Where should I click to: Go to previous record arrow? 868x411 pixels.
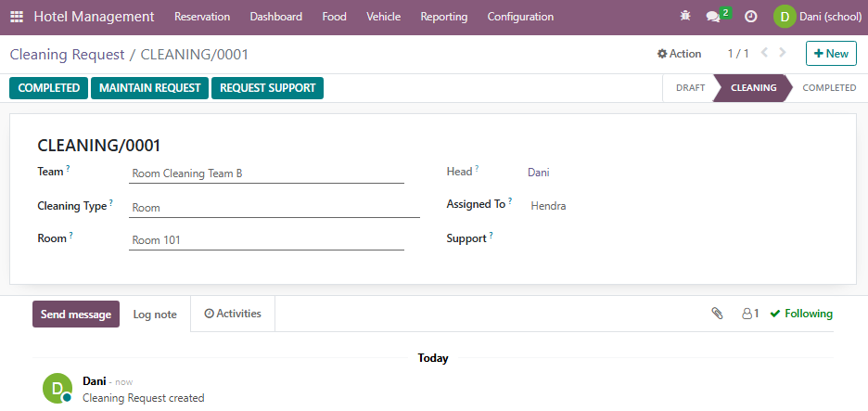click(764, 53)
